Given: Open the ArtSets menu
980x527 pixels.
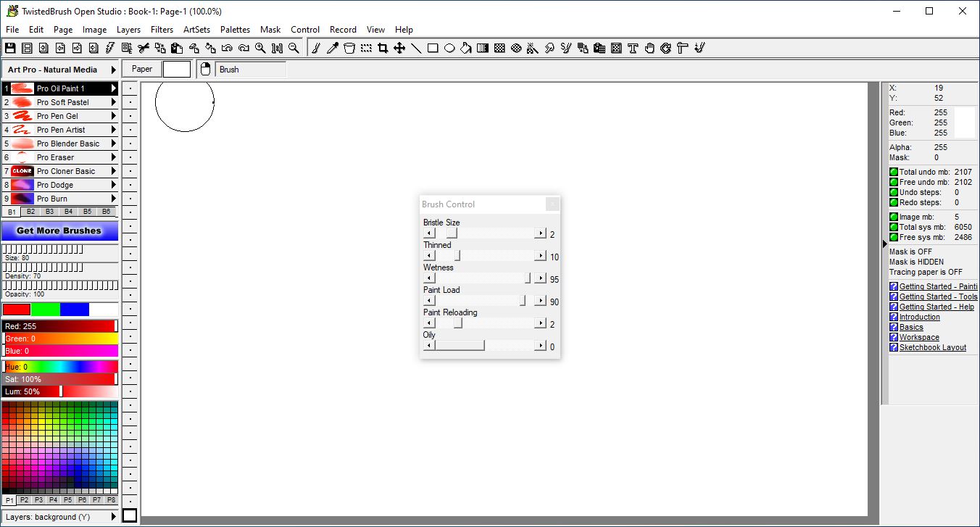Looking at the screenshot, I should click(196, 30).
